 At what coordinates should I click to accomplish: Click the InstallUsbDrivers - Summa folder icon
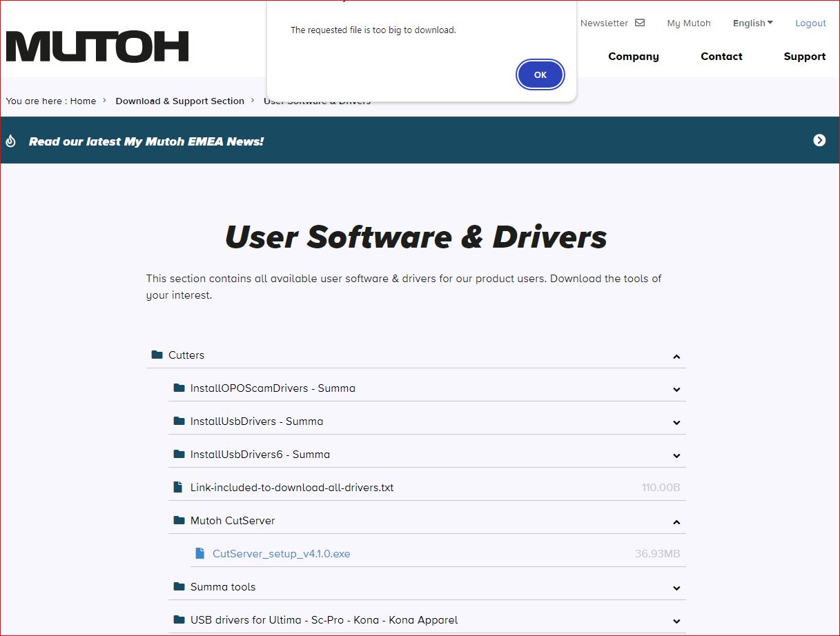179,421
